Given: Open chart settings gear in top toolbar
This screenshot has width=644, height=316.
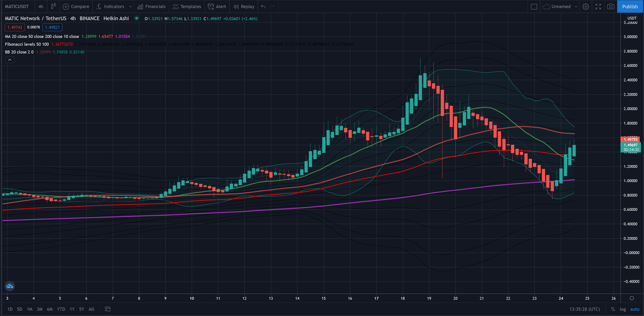Looking at the screenshot, I should click(586, 6).
